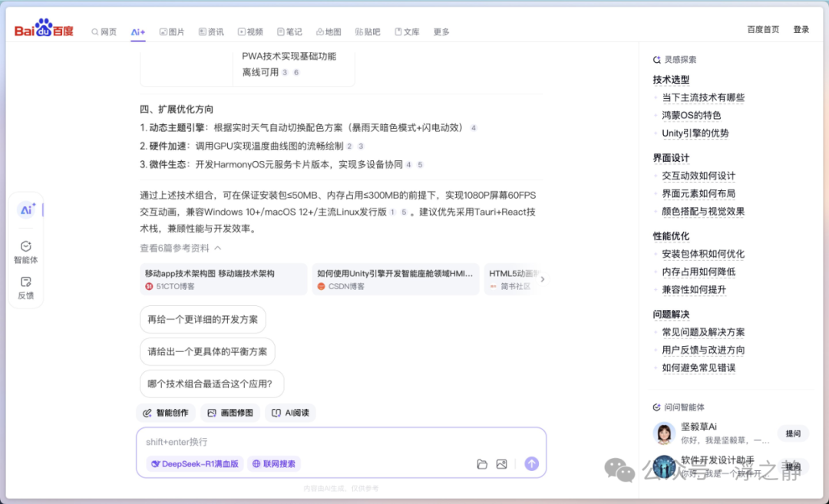Open 反馈 in left sidebar

(x=26, y=288)
